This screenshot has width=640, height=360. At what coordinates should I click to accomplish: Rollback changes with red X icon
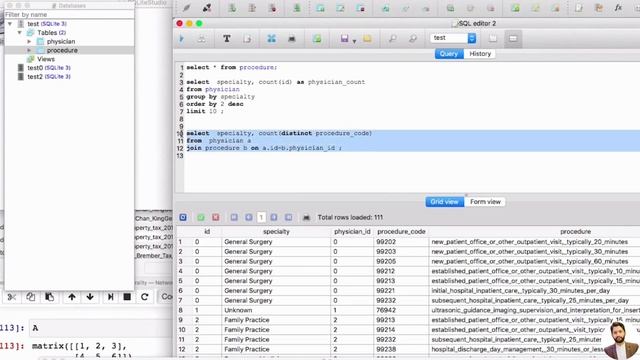tap(216, 218)
